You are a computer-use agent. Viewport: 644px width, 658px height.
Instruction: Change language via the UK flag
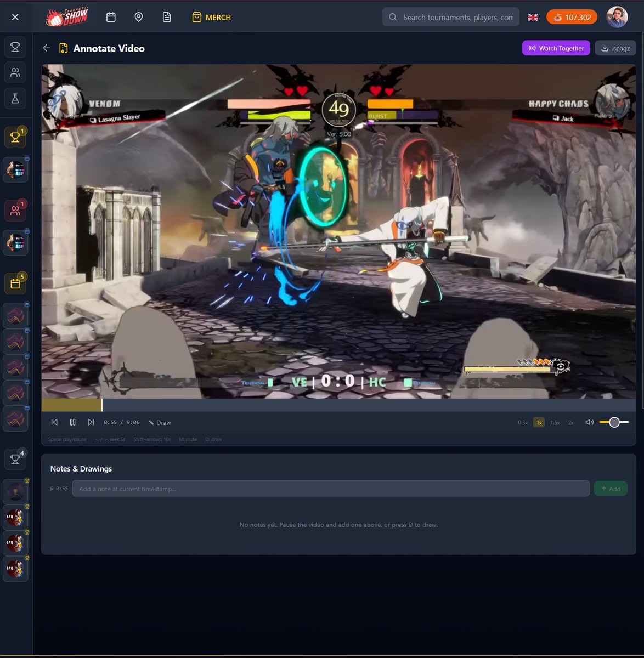click(x=533, y=17)
